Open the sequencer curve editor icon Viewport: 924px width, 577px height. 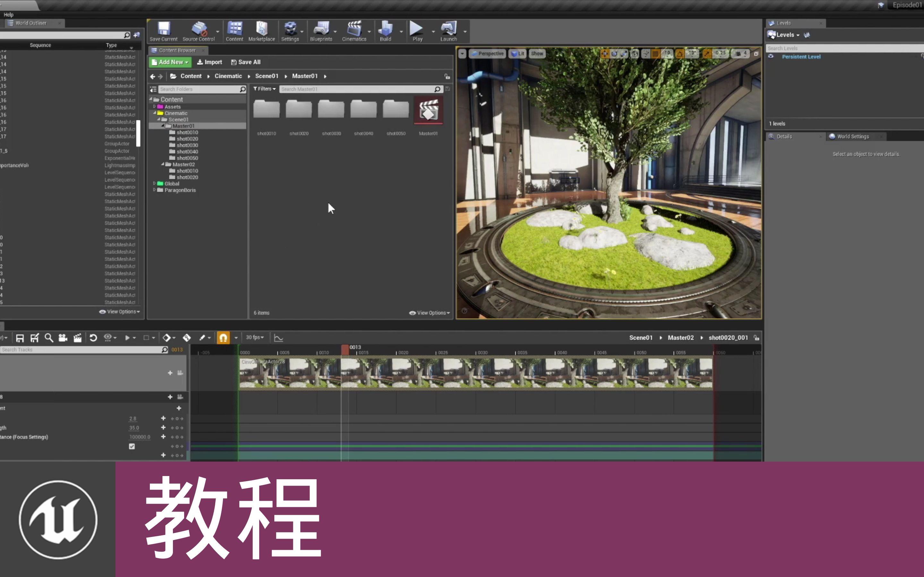pyautogui.click(x=278, y=338)
